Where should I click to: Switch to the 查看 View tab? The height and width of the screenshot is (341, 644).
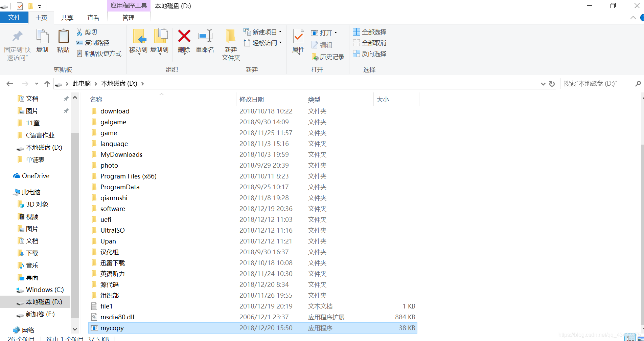click(93, 18)
